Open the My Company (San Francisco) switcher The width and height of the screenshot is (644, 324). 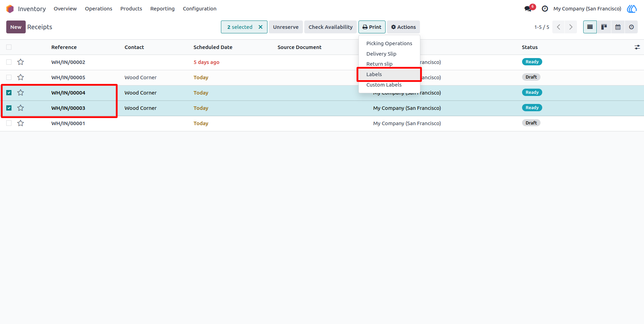tap(587, 9)
